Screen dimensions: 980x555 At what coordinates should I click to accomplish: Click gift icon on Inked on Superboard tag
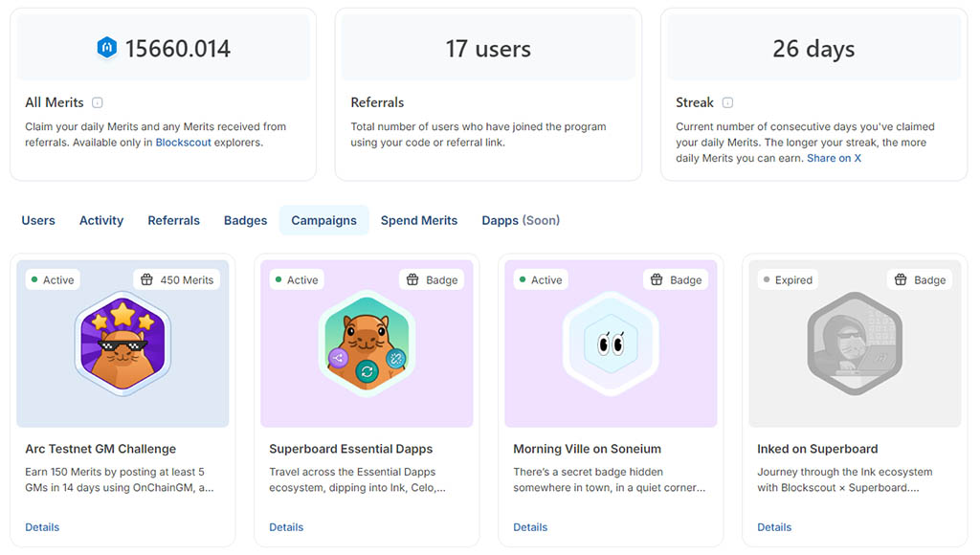coord(901,279)
